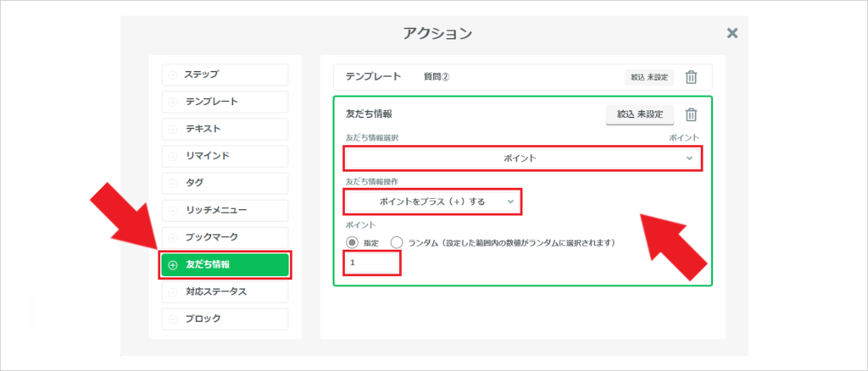868x371 pixels.
Task: Click the plus icon beside テンプレート in sidebar
Action: point(173,102)
